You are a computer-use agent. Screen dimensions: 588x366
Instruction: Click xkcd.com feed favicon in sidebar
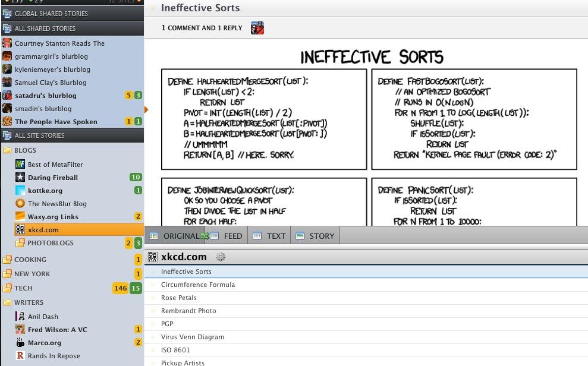(x=20, y=229)
